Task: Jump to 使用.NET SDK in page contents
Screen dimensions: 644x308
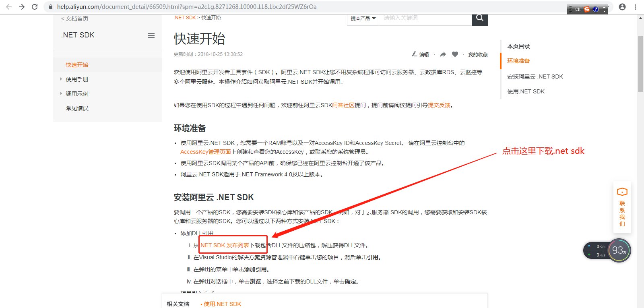Action: point(526,91)
